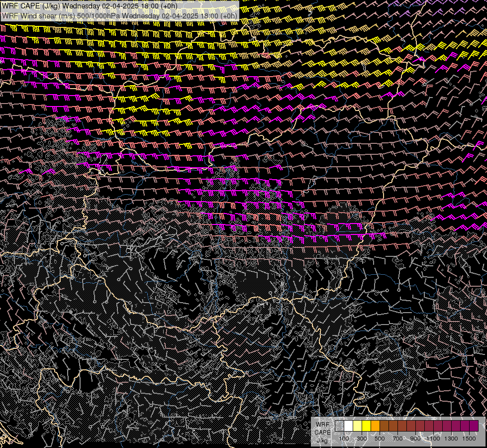
Task: Click the orange CAPE legend swatch
Action: [x=376, y=426]
